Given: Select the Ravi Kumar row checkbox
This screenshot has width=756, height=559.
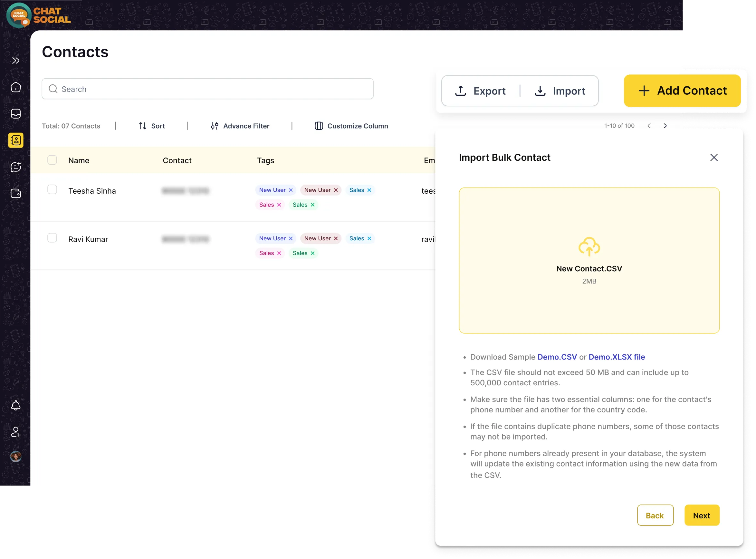Looking at the screenshot, I should [x=52, y=237].
